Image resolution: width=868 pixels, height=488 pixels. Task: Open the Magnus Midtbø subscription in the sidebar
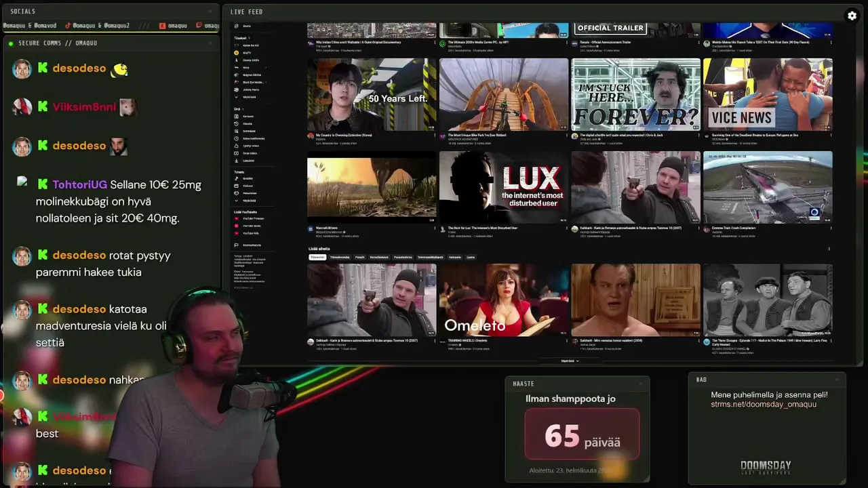point(247,75)
